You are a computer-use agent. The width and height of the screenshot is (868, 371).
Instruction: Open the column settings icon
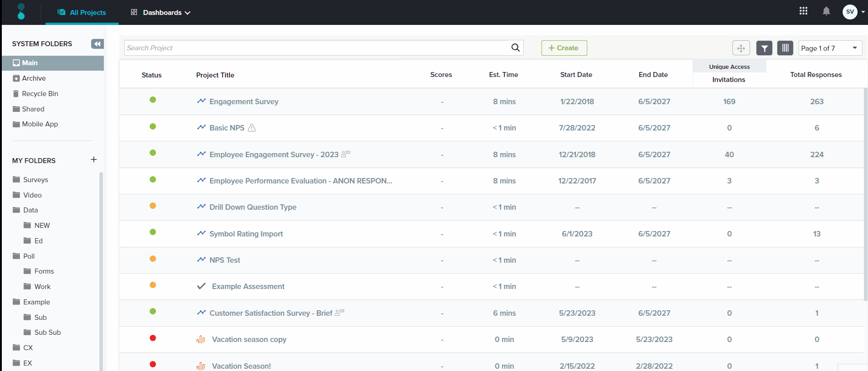pyautogui.click(x=785, y=48)
